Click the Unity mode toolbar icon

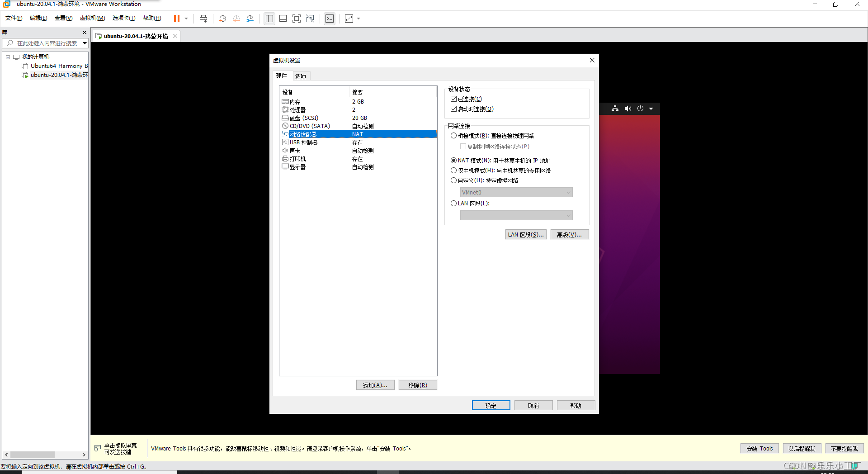click(310, 19)
